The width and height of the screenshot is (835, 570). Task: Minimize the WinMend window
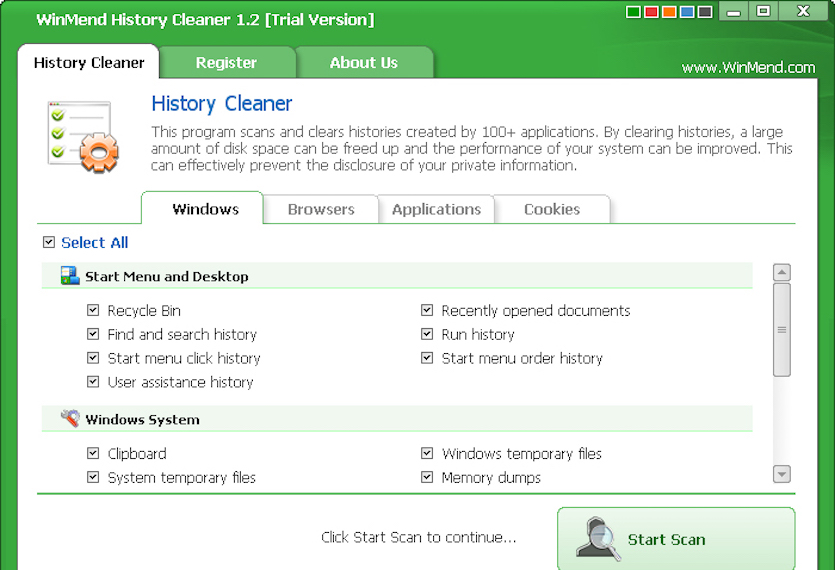[734, 12]
